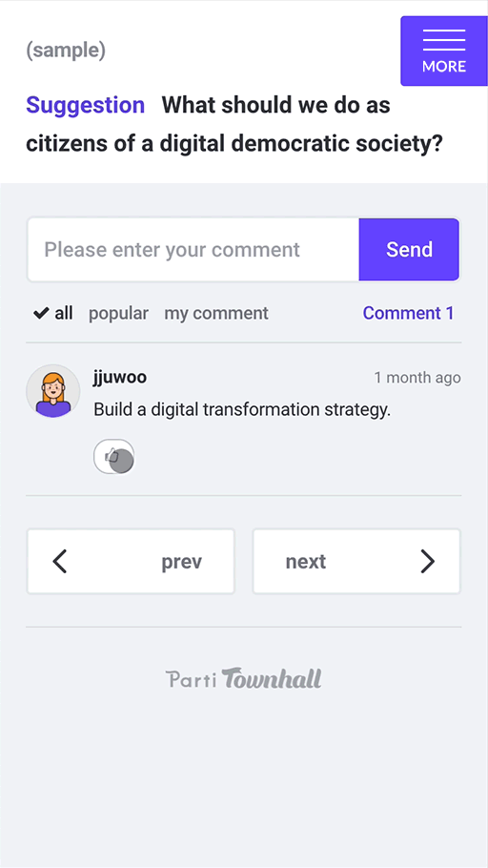Go to the next suggestion
Image resolution: width=488 pixels, height=868 pixels.
(356, 561)
